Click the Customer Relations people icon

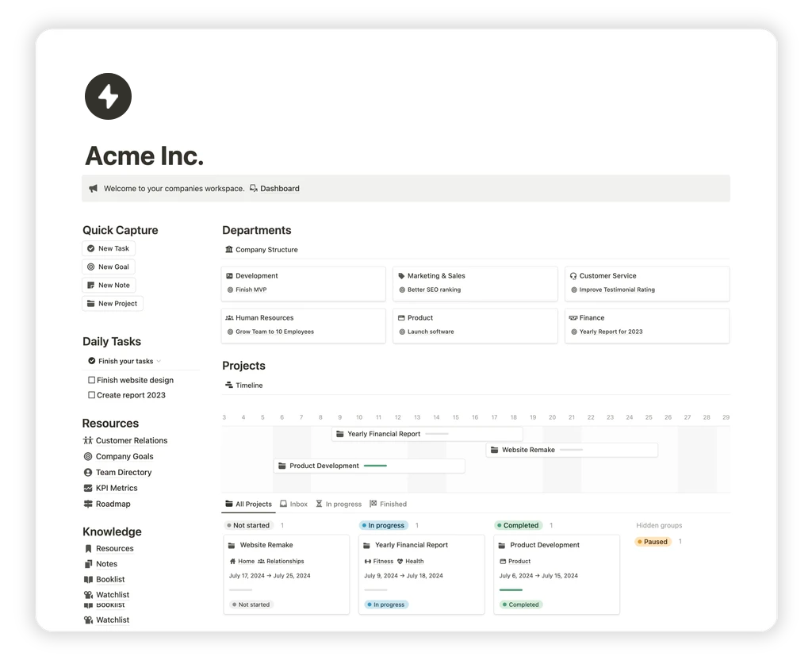(x=88, y=440)
